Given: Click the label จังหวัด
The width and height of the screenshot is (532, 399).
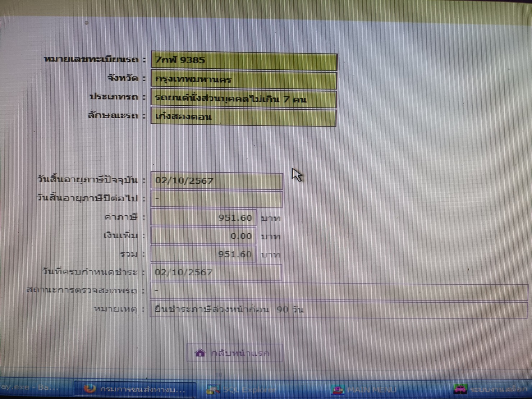Looking at the screenshot, I should tap(123, 78).
